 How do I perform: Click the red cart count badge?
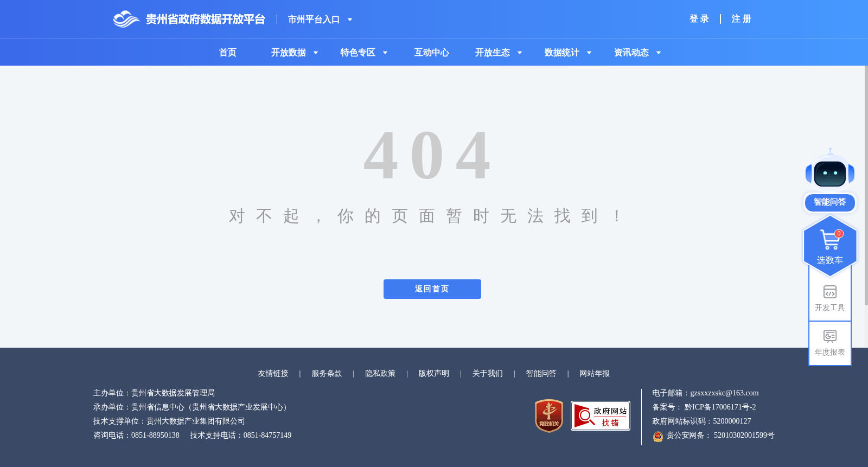coord(839,234)
